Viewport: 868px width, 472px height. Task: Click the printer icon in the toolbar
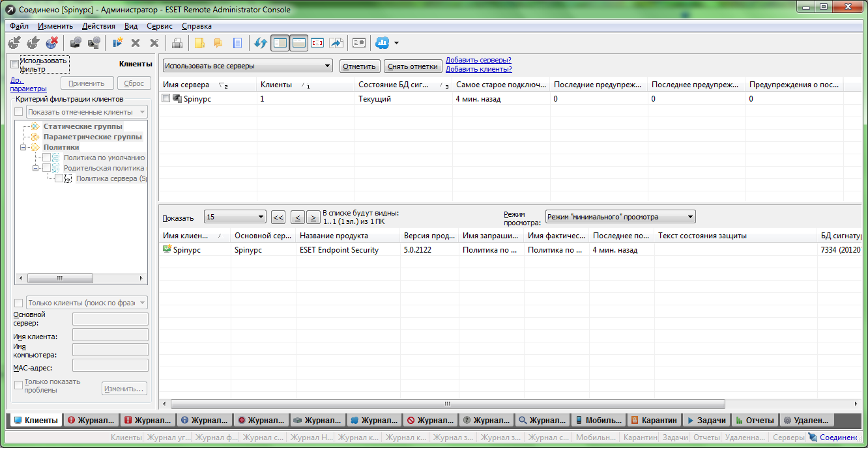click(177, 43)
